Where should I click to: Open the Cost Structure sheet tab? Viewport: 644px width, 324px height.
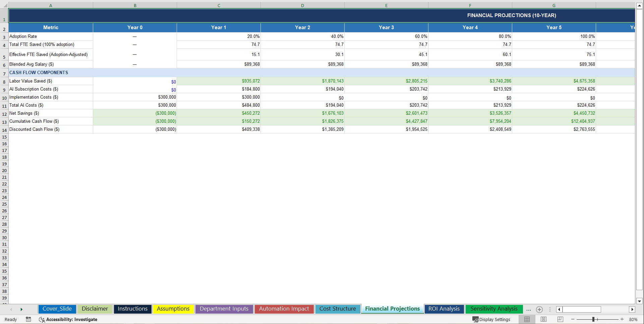338,309
